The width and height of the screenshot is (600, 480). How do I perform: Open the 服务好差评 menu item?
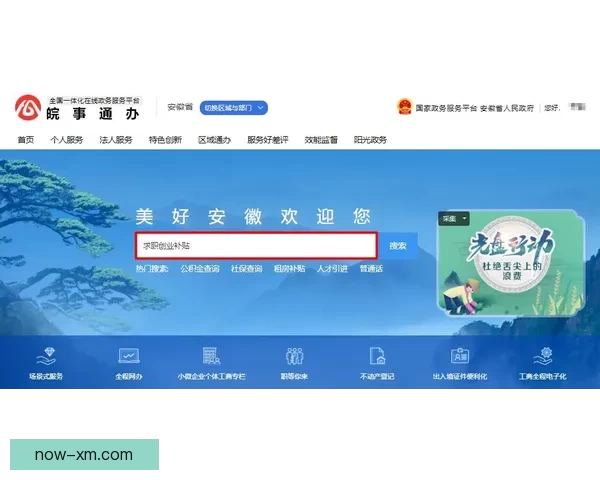click(x=267, y=140)
